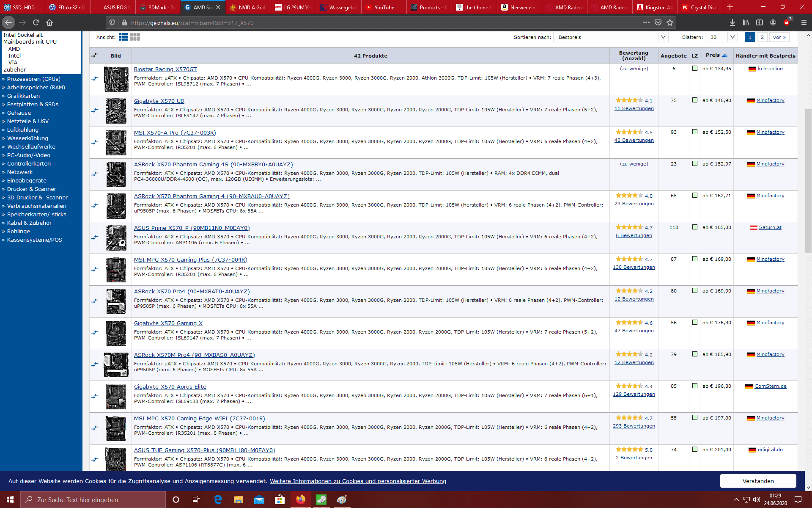Switch to list view icon next to Ansicht

click(x=123, y=37)
